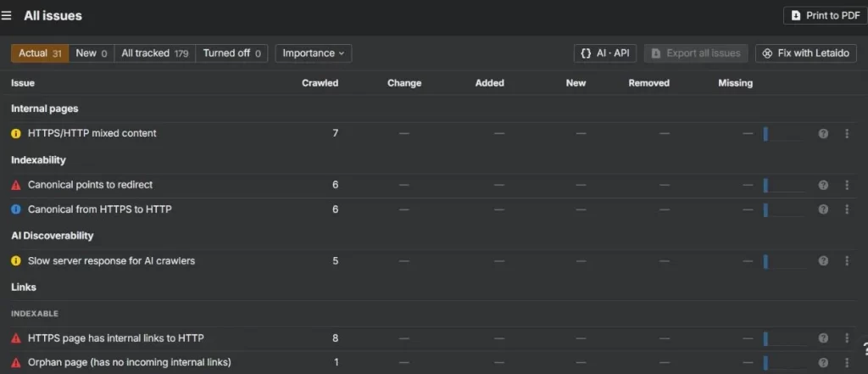Select the Actual 31 tab

[40, 53]
